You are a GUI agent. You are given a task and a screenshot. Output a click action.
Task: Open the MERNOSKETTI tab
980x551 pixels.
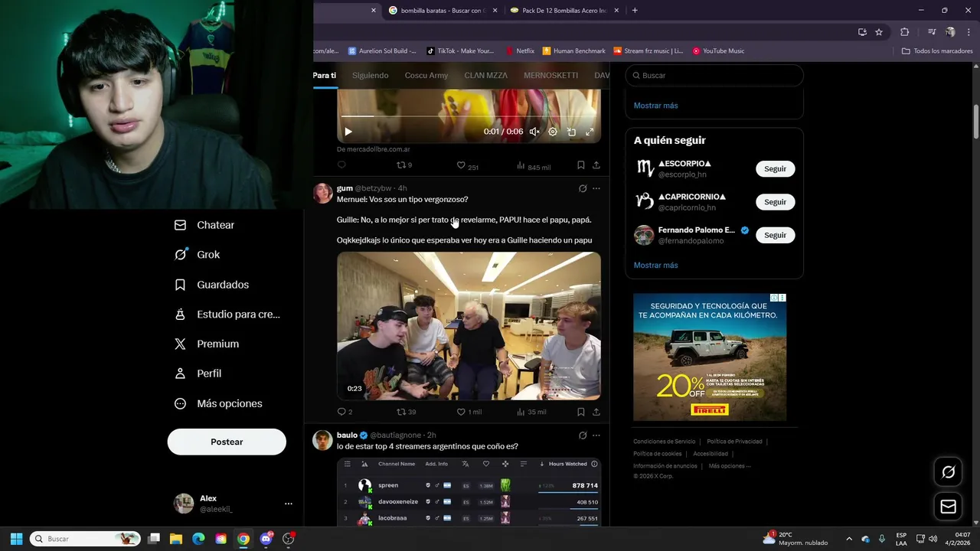[550, 76]
